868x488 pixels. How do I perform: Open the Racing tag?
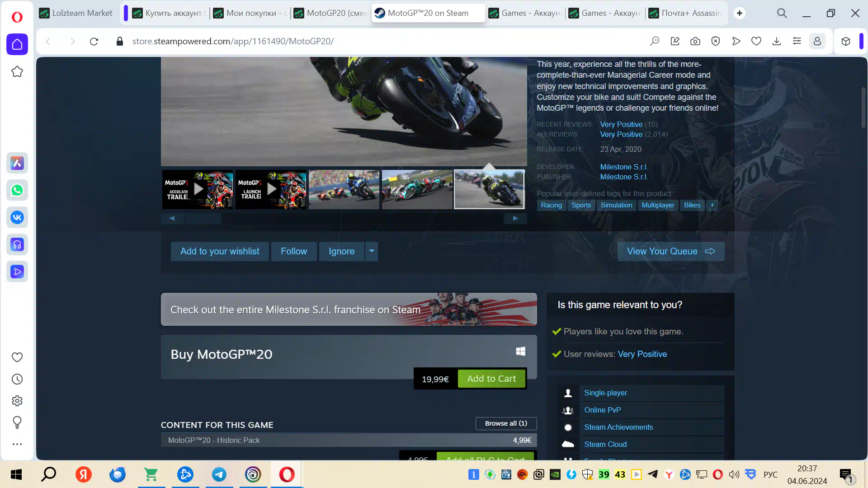(552, 205)
